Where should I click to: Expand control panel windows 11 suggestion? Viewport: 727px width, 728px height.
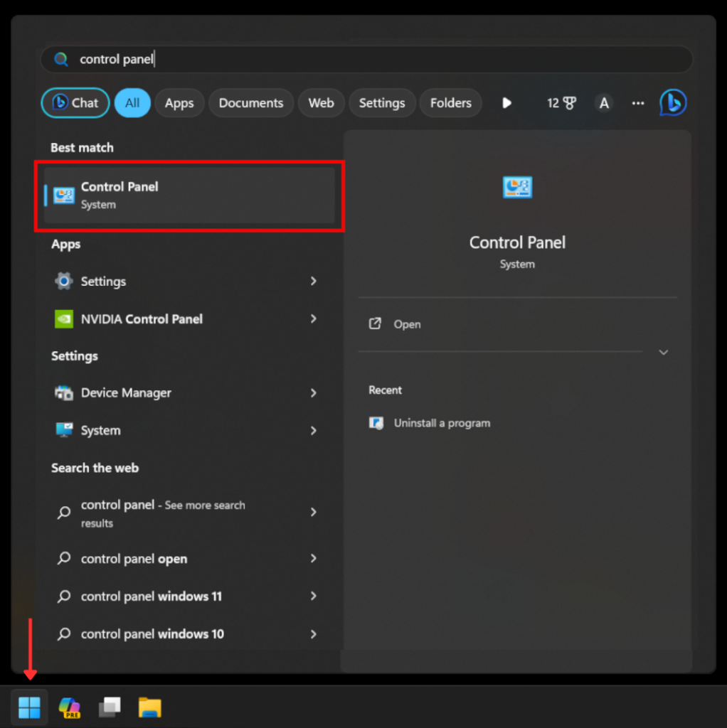(x=313, y=596)
